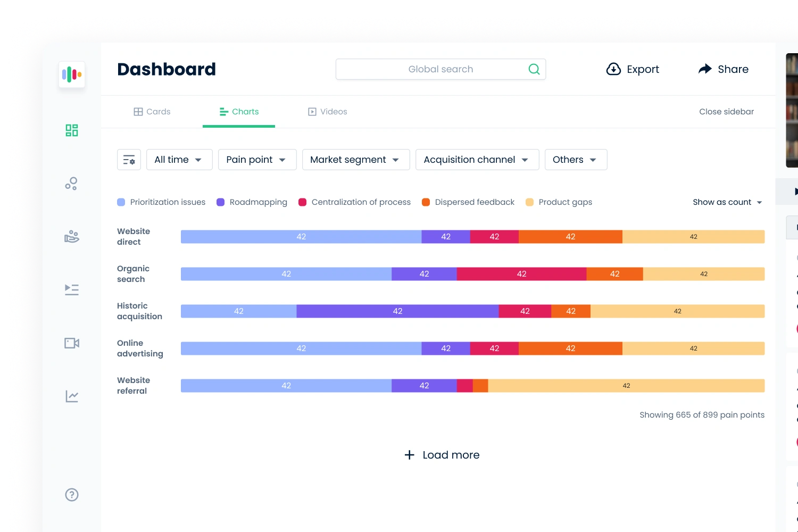Click the Showing 665 of 899 pain points text
This screenshot has width=798, height=532.
pyautogui.click(x=702, y=415)
